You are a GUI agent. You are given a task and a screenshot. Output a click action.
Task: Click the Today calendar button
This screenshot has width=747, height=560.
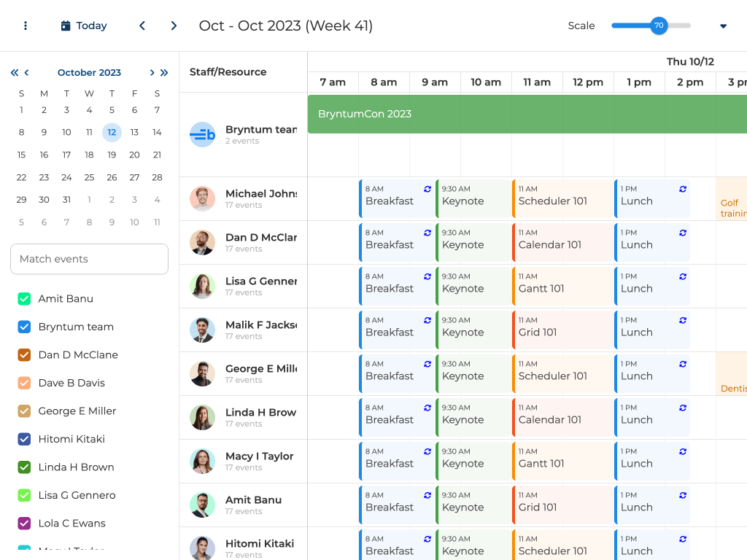pyautogui.click(x=84, y=26)
